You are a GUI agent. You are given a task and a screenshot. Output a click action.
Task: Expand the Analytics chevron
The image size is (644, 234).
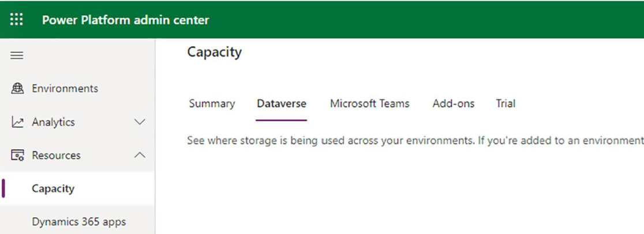pyautogui.click(x=140, y=122)
